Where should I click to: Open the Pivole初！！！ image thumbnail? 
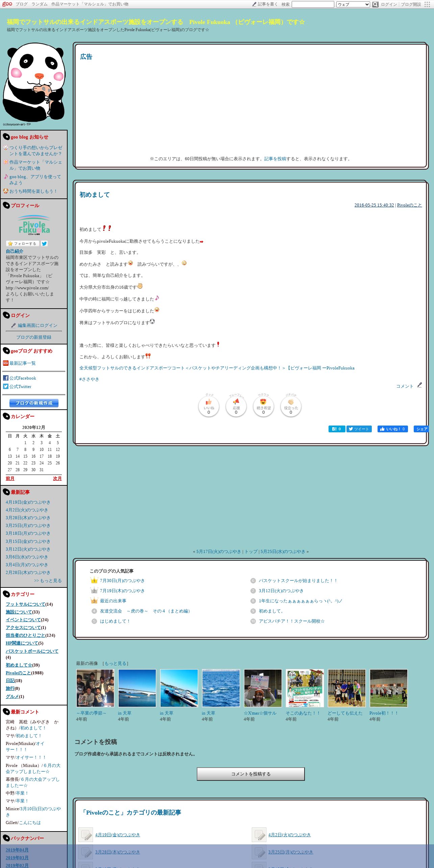click(x=389, y=688)
